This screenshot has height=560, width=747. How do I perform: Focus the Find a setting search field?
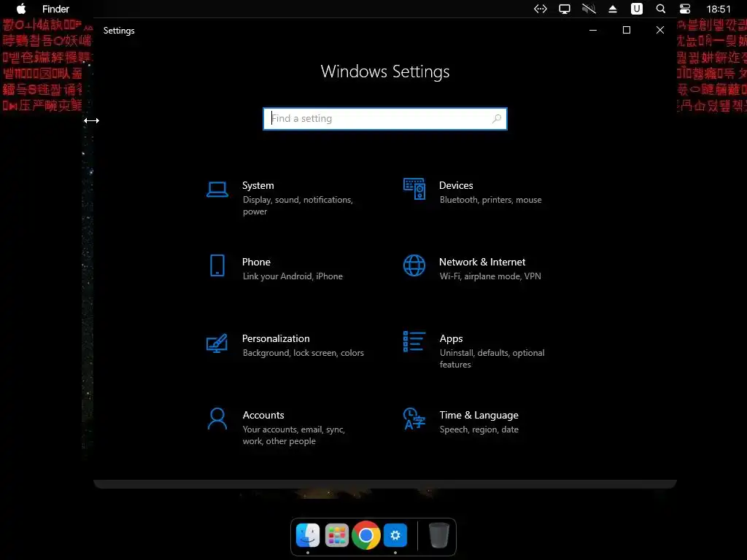pos(385,119)
